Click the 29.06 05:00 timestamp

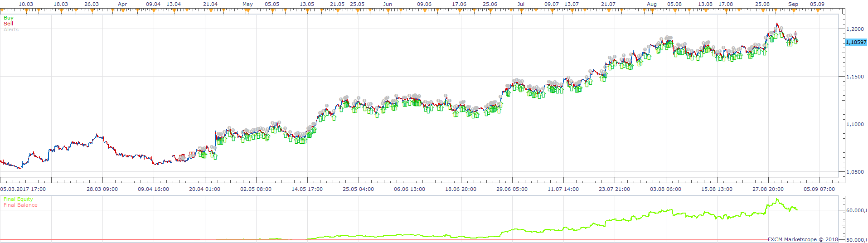512,189
